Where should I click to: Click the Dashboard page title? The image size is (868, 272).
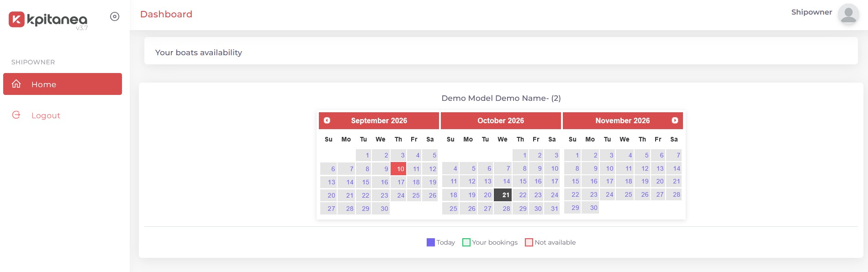pos(166,14)
